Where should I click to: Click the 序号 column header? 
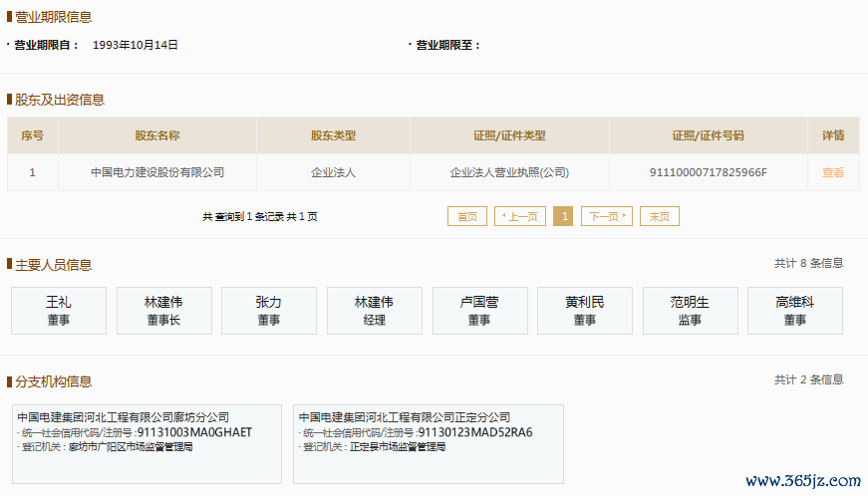32,135
